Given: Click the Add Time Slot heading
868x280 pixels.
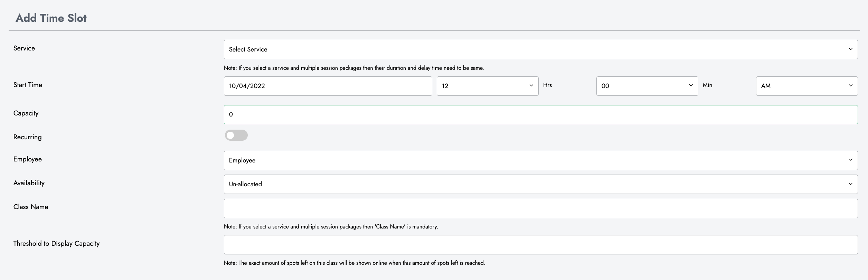Looking at the screenshot, I should tap(51, 18).
